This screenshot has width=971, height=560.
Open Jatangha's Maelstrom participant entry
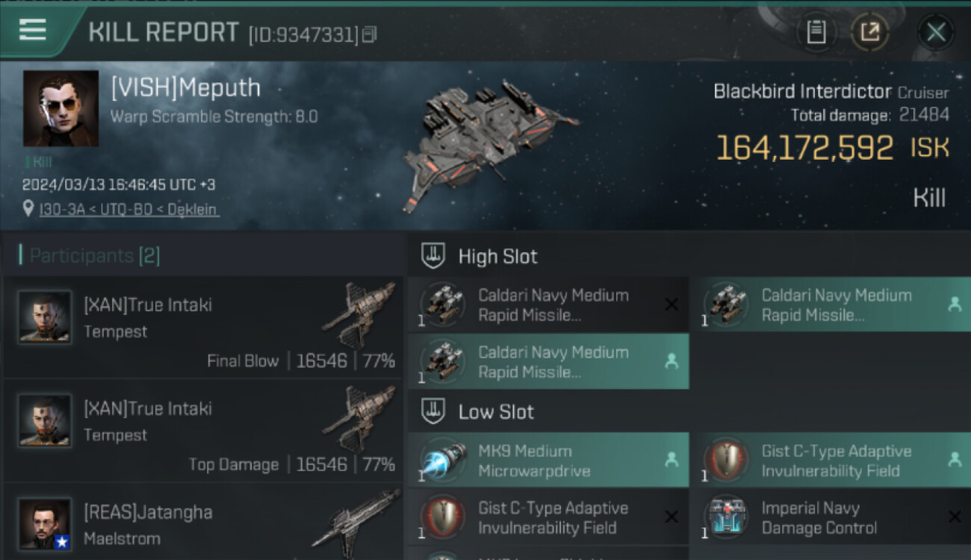point(203,524)
